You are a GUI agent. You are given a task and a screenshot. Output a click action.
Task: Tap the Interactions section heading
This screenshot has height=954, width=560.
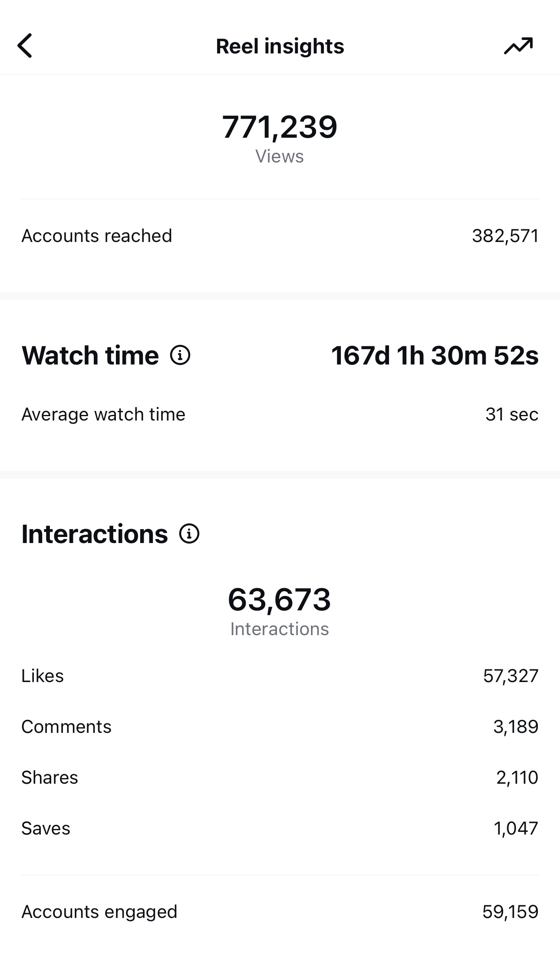[95, 534]
